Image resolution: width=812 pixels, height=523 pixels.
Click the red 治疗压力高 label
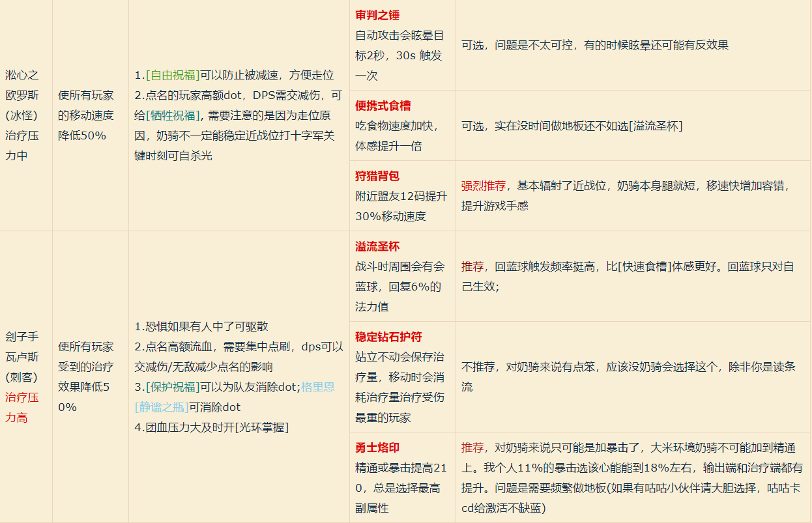22,407
